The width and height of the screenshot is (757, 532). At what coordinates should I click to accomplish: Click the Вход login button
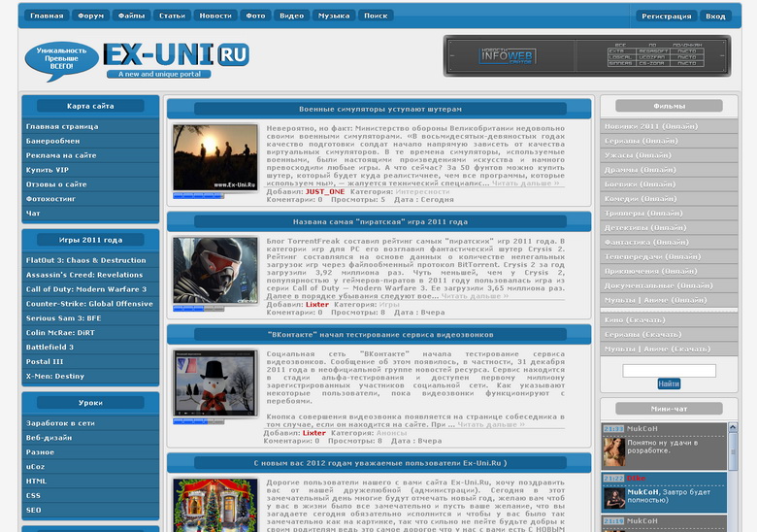[x=715, y=16]
